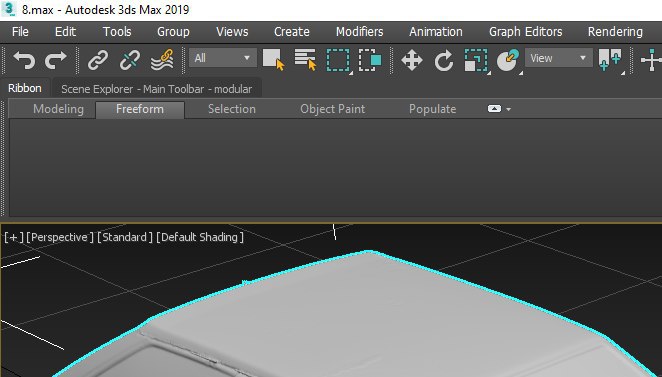Viewport: 662px width, 377px height.
Task: Toggle Window/Crossing selection mode
Action: [370, 60]
